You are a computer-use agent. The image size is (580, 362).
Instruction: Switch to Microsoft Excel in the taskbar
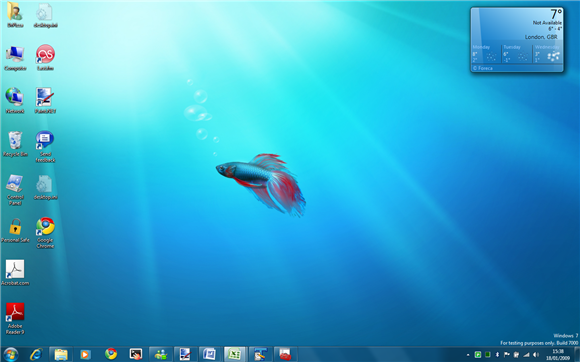(235, 355)
